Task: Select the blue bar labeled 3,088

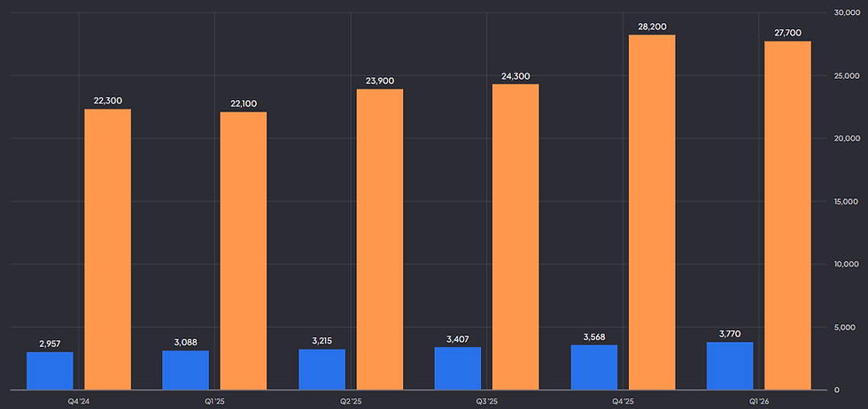Action: (185, 370)
